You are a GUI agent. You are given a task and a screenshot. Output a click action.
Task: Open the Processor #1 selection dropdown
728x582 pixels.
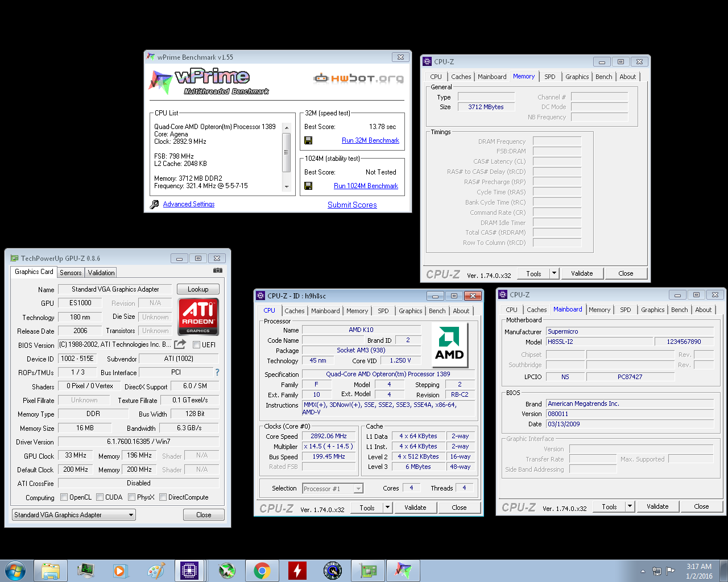pyautogui.click(x=333, y=489)
